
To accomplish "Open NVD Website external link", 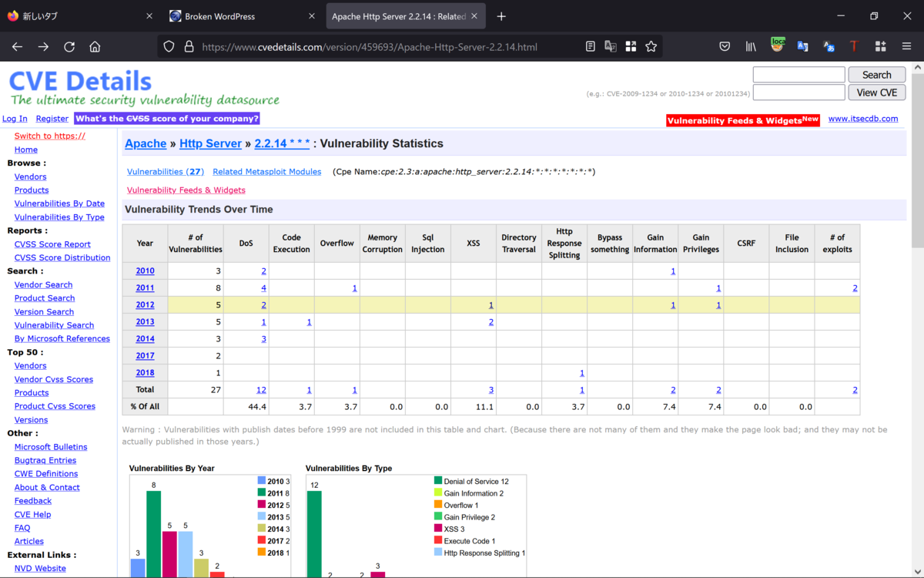I will point(40,568).
